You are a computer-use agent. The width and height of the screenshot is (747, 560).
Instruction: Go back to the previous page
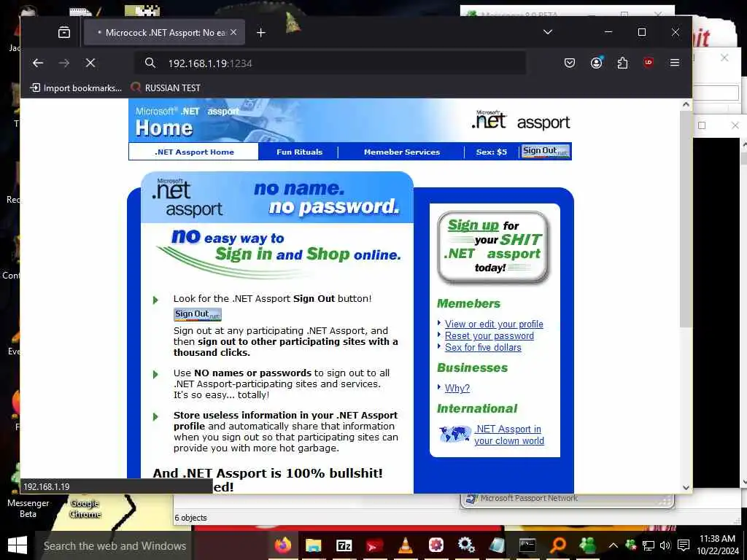click(x=38, y=63)
